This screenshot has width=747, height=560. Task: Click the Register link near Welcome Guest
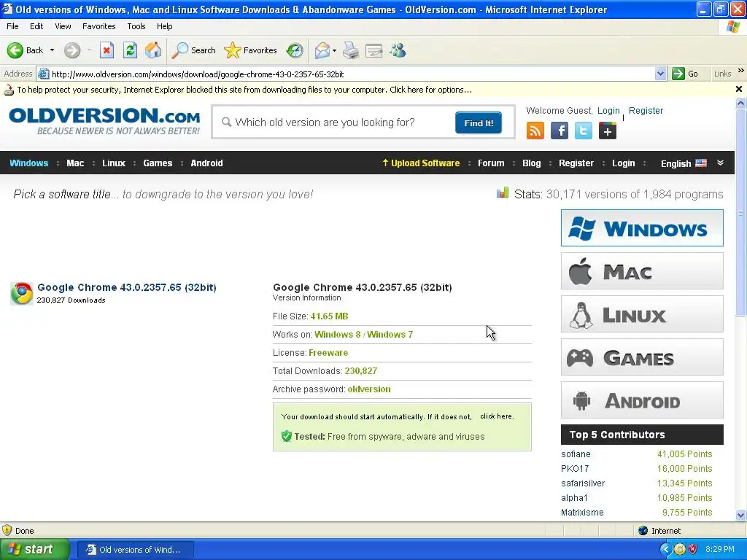point(646,111)
